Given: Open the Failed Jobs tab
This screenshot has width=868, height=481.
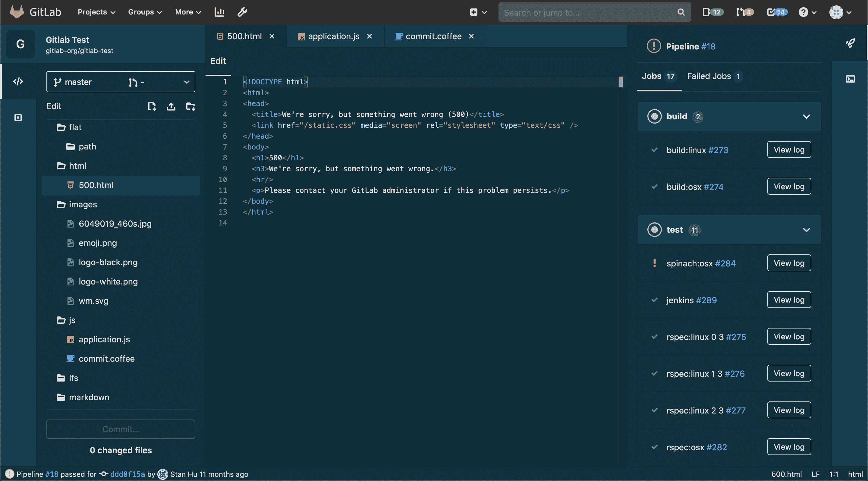Looking at the screenshot, I should pos(709,76).
